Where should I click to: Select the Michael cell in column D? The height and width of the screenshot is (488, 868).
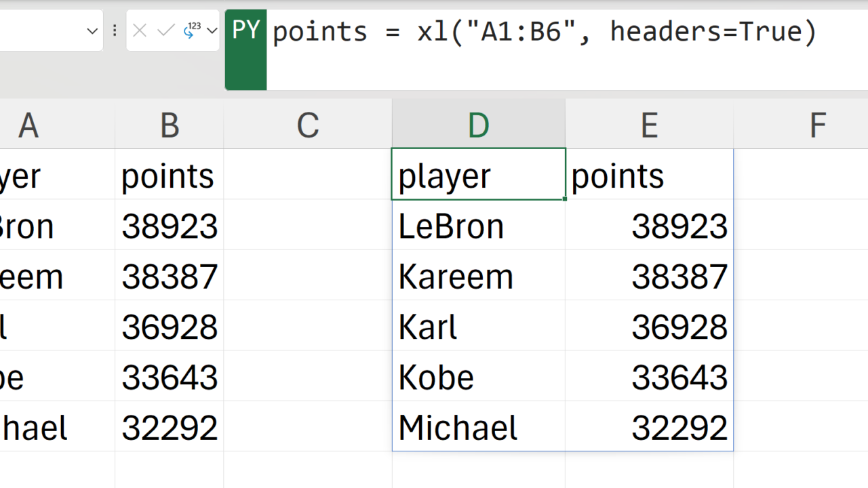pyautogui.click(x=478, y=427)
